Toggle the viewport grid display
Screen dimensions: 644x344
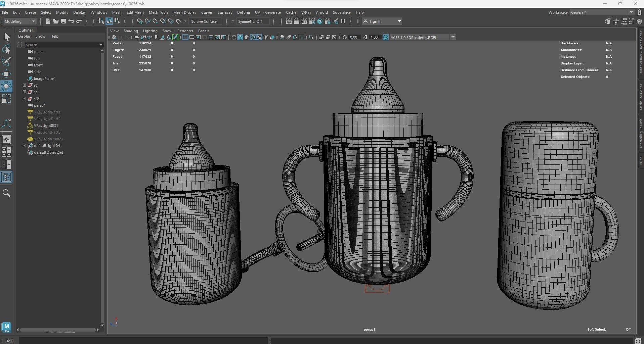185,37
